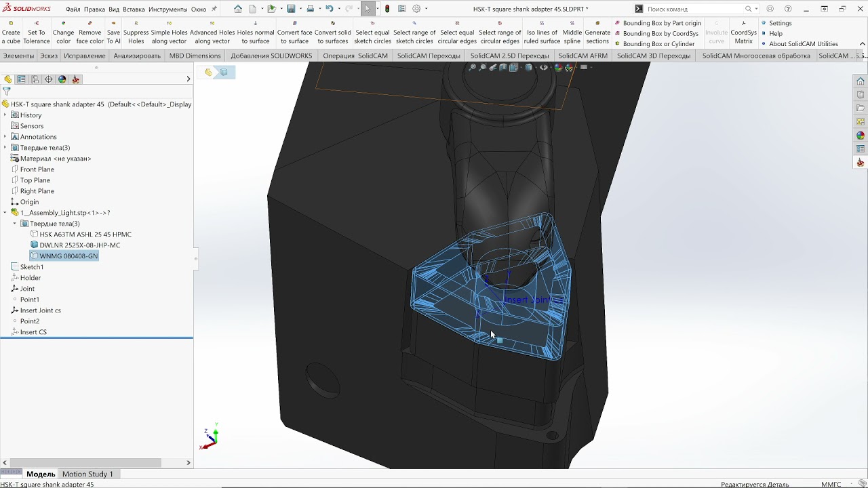Expand the top Твердые тела(3) folder
This screenshot has width=868, height=488.
point(5,148)
